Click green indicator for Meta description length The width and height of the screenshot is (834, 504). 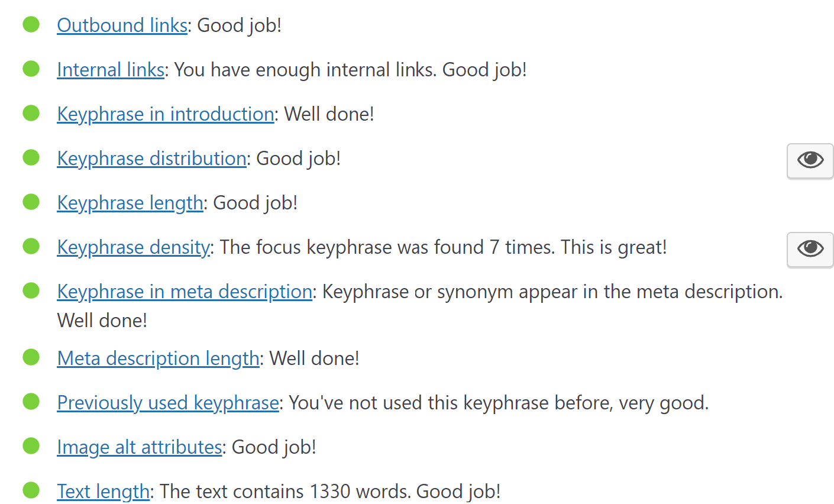coord(31,358)
